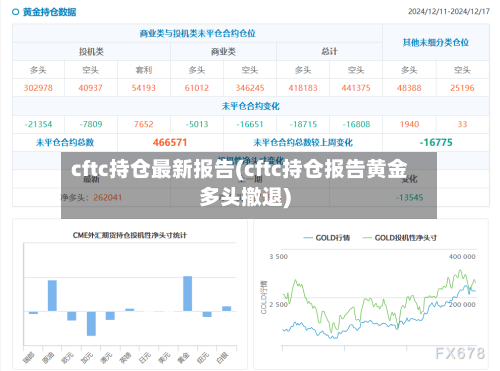Click the change value -21354
The image size is (500, 371).
pyautogui.click(x=38, y=124)
